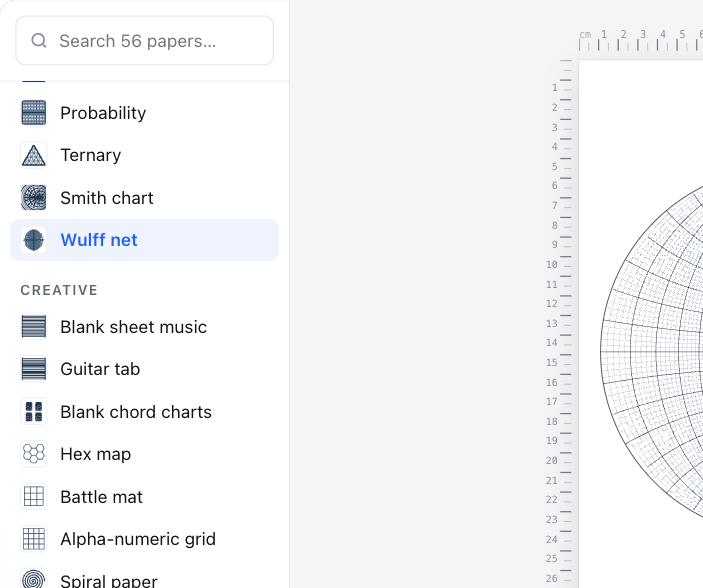The width and height of the screenshot is (703, 588).
Task: Click the Blank sheet music icon
Action: pyautogui.click(x=34, y=327)
